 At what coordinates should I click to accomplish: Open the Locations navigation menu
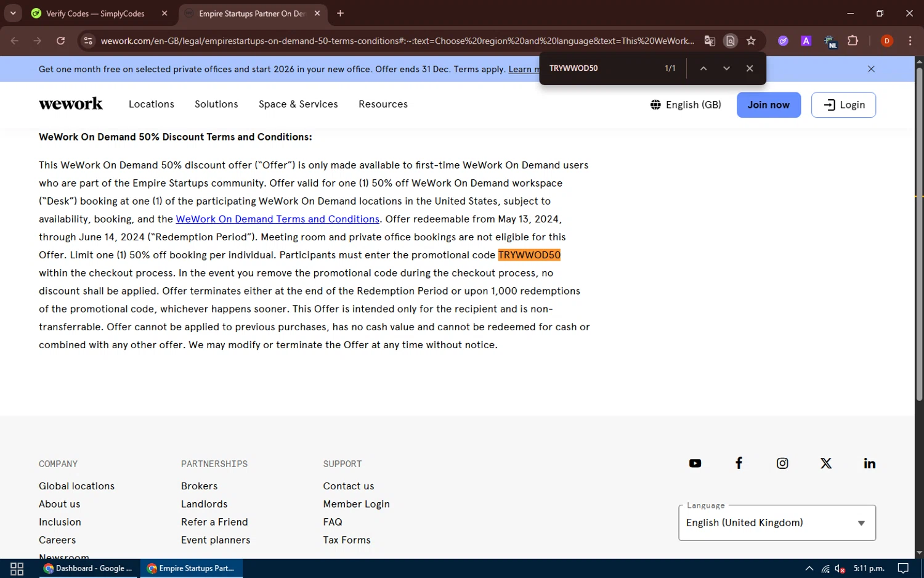pyautogui.click(x=152, y=104)
